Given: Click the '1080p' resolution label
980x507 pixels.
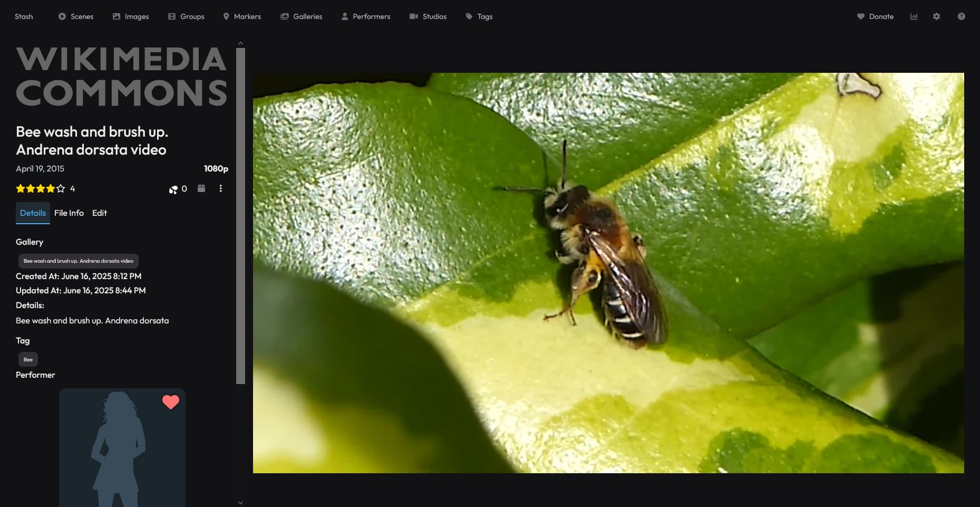Looking at the screenshot, I should 216,168.
